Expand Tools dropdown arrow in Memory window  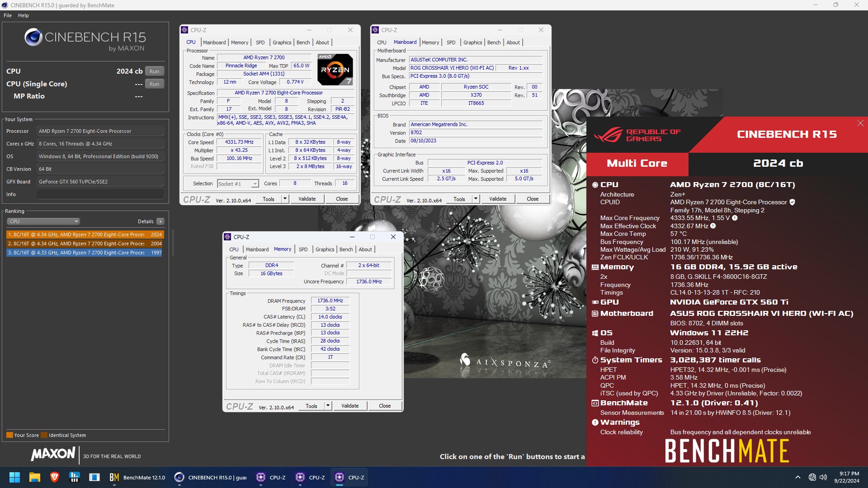tap(328, 406)
